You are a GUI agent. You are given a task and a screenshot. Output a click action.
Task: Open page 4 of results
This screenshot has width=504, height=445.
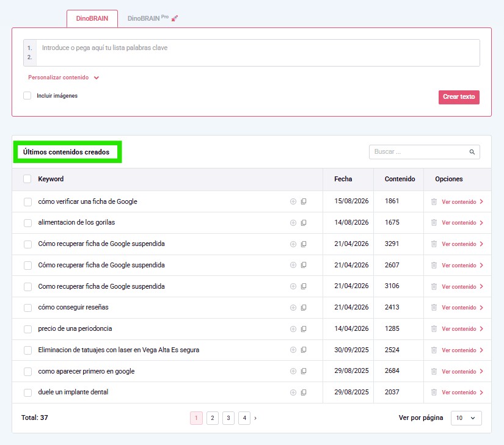point(244,418)
